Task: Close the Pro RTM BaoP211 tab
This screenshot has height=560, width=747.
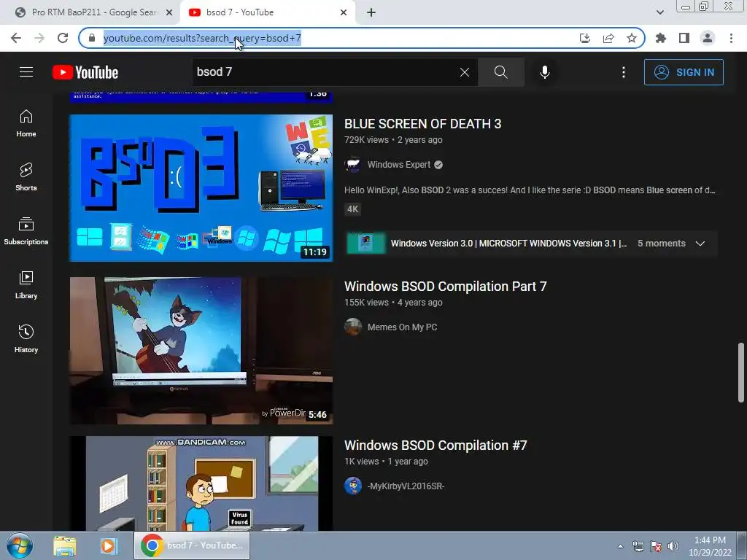Action: pos(169,13)
